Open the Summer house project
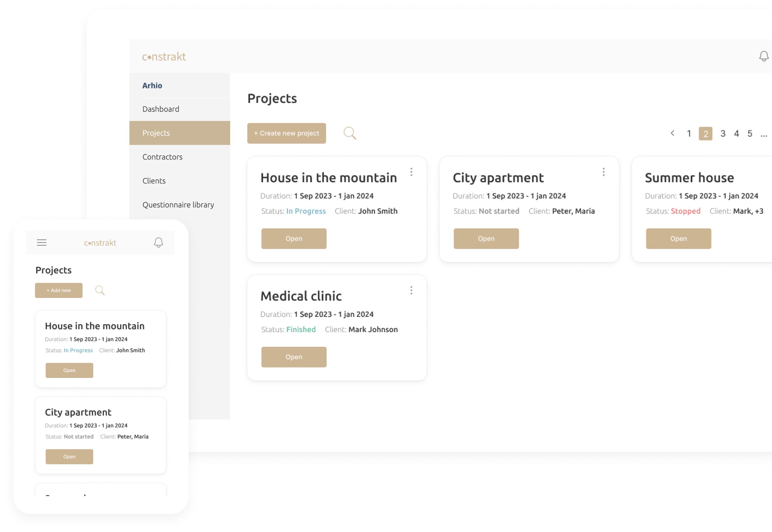The width and height of the screenshot is (772, 532). coord(678,239)
